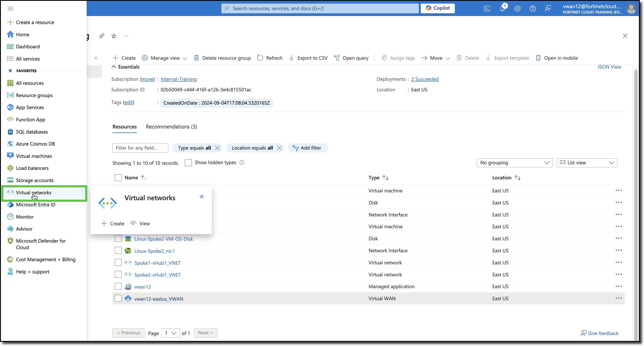Toggle the select-all Name header checkbox
Image resolution: width=644 pixels, height=346 pixels.
[x=118, y=178]
